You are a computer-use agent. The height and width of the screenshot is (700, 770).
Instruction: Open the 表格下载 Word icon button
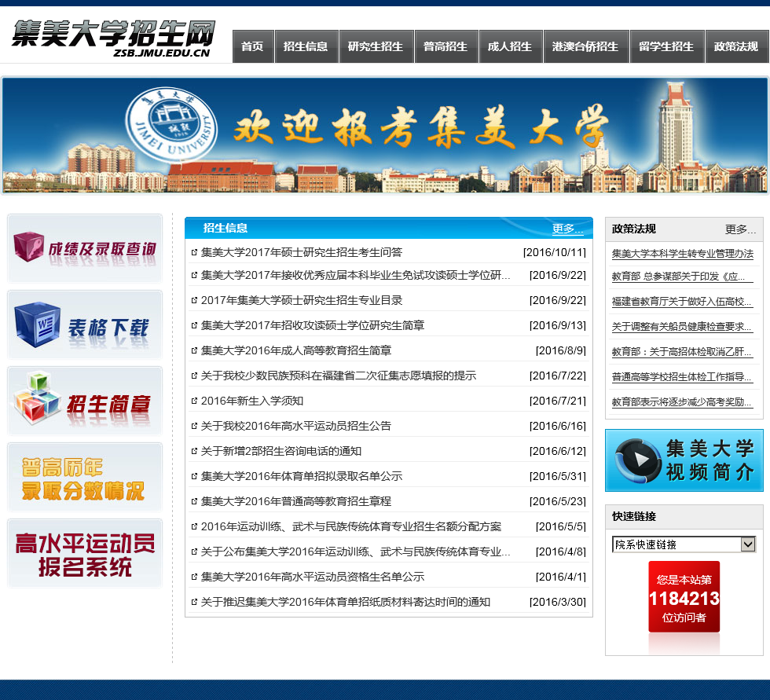pyautogui.click(x=85, y=325)
